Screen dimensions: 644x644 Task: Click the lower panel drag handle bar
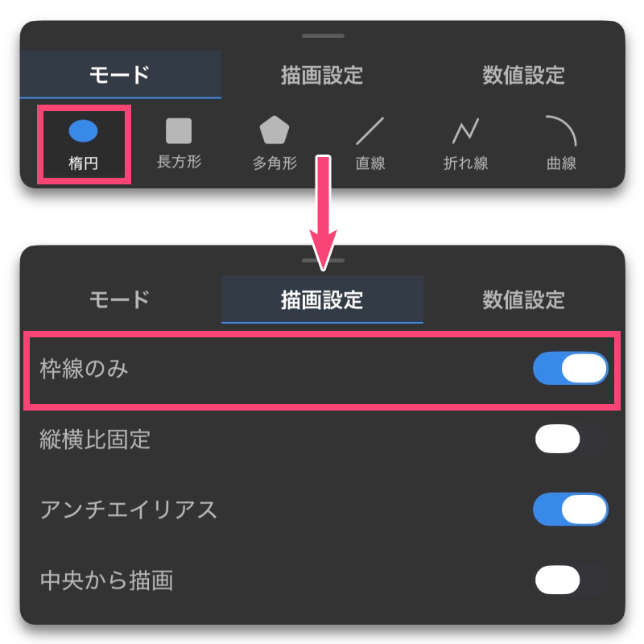(x=323, y=260)
